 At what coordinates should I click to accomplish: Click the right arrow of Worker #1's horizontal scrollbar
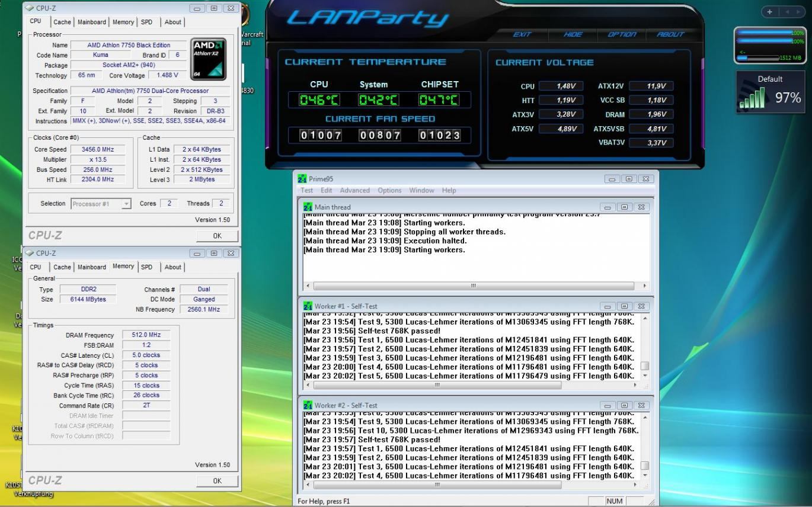point(635,385)
